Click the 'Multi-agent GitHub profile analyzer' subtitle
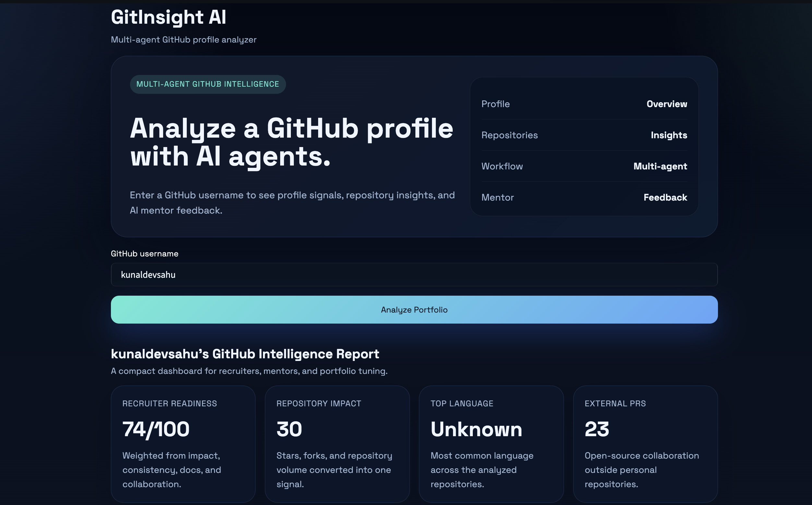Screen dimensions: 812x505 pyautogui.click(x=184, y=39)
